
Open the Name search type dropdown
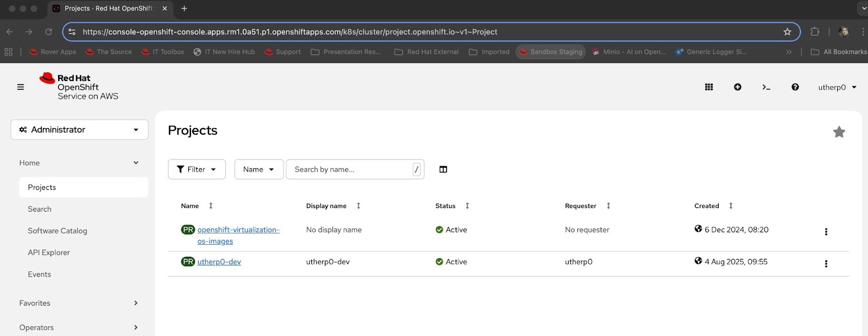click(x=258, y=169)
